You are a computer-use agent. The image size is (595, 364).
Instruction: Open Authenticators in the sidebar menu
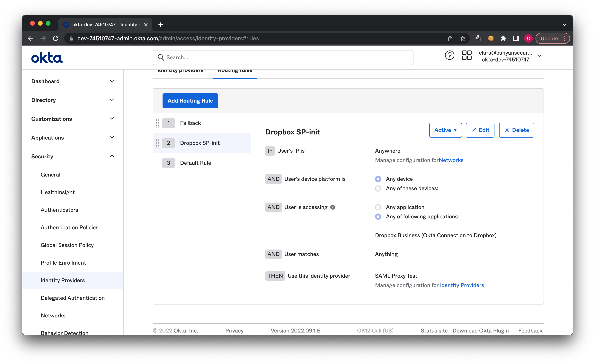pyautogui.click(x=59, y=210)
